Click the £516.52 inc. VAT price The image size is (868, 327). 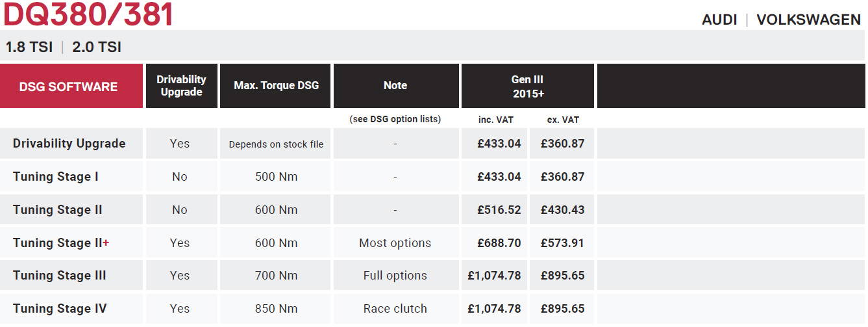(499, 210)
